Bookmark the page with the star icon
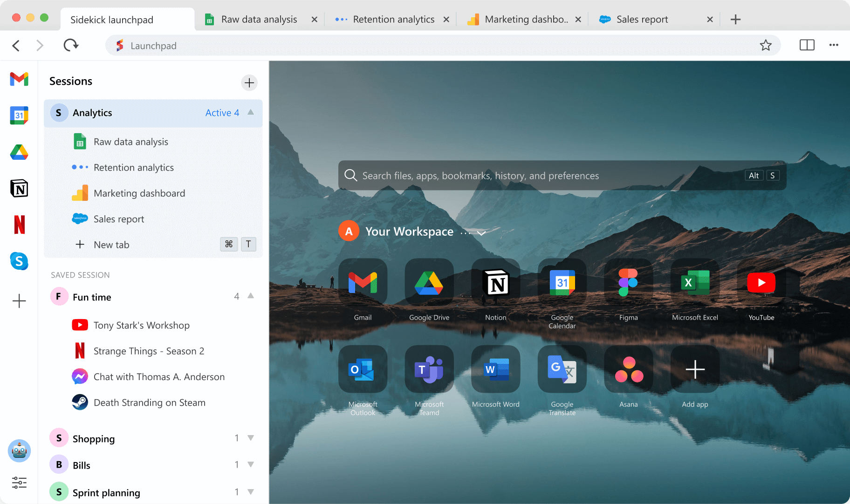Image resolution: width=850 pixels, height=504 pixels. coord(766,45)
